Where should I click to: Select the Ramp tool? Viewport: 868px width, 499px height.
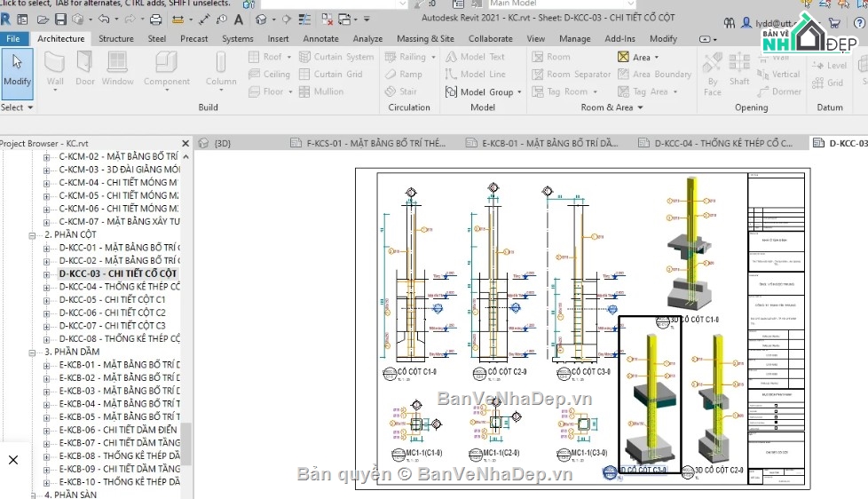404,75
